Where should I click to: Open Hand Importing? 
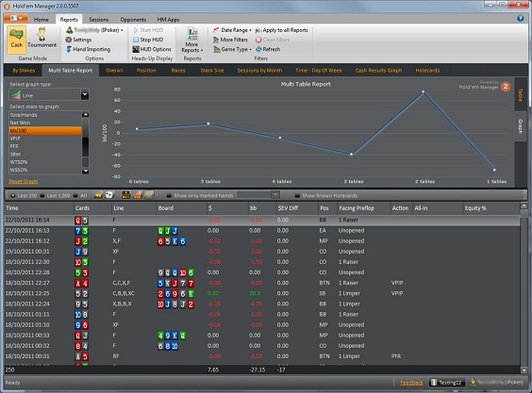88,49
